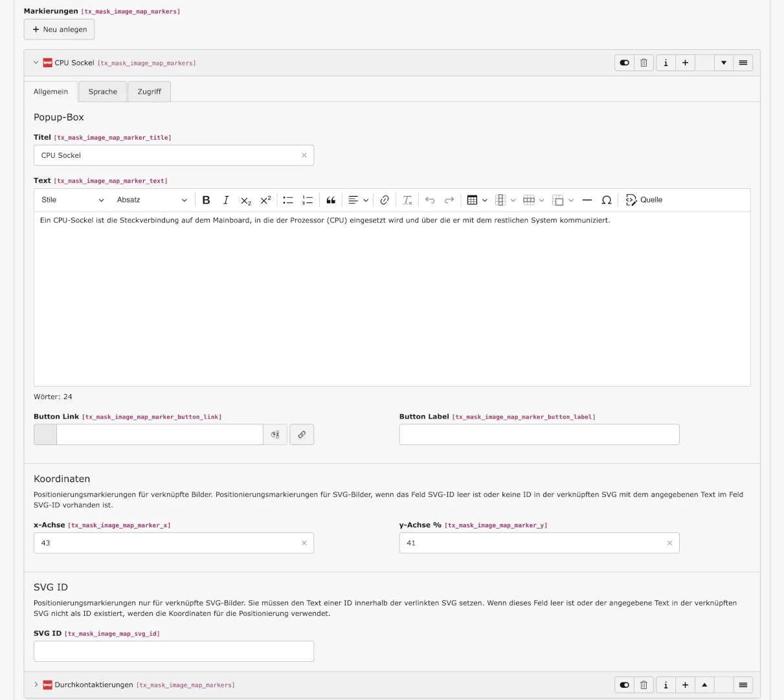Switch to the Sprache tab
The height and width of the screenshot is (700, 784).
(102, 91)
